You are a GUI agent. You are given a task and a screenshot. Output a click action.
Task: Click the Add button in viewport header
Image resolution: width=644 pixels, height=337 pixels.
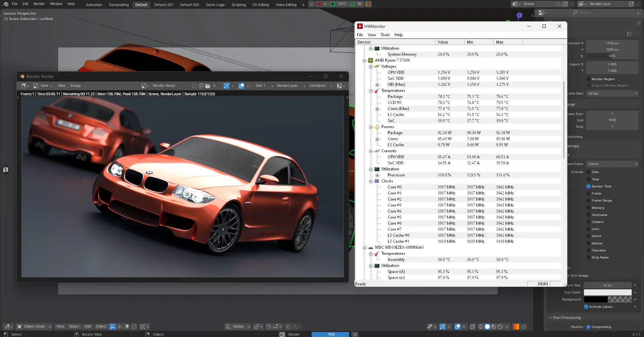(88, 327)
